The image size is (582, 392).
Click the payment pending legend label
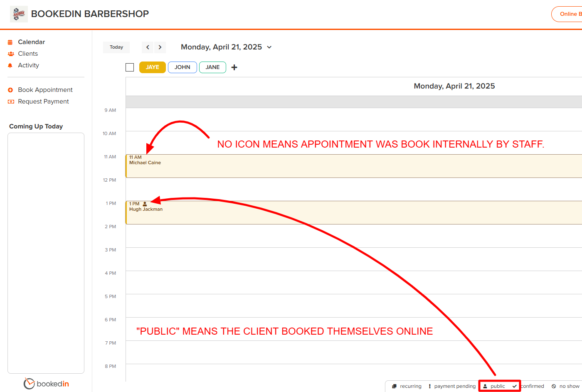[455, 386]
